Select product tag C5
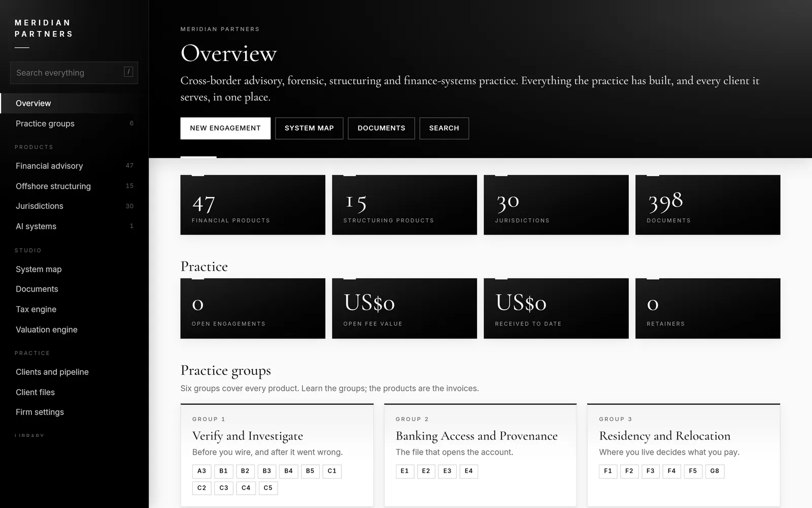The image size is (812, 508). click(268, 488)
